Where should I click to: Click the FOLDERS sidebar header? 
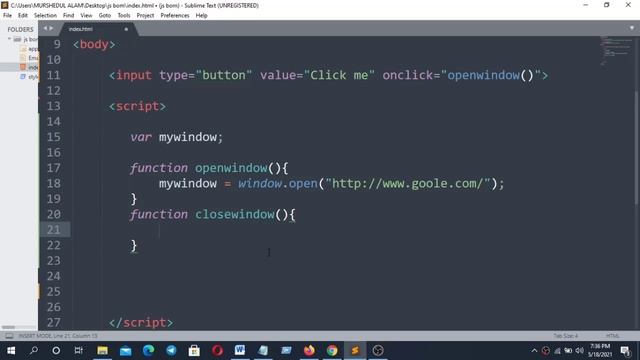(20, 29)
